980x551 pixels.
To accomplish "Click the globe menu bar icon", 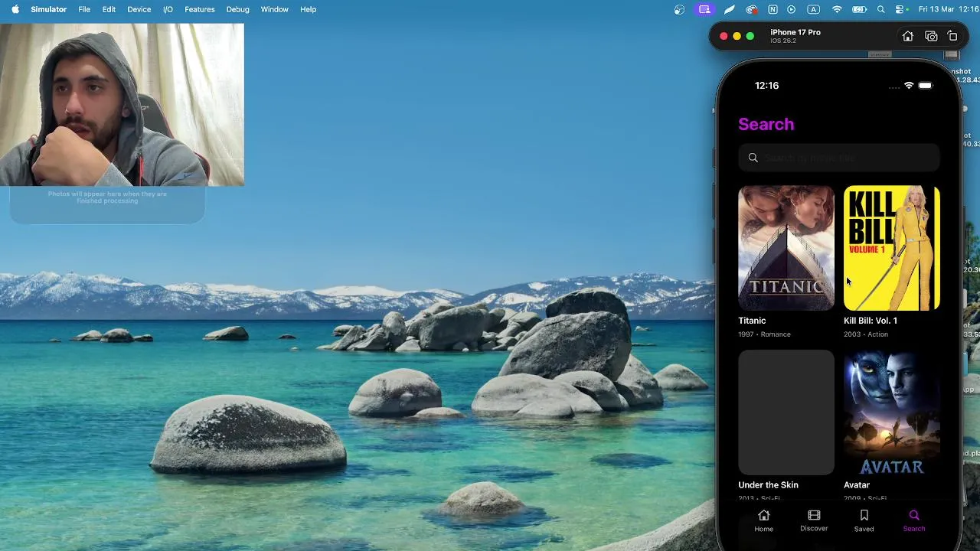I will click(x=679, y=9).
